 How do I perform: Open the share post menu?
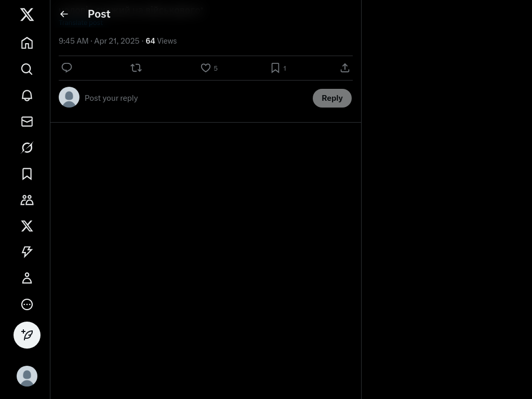tap(345, 68)
